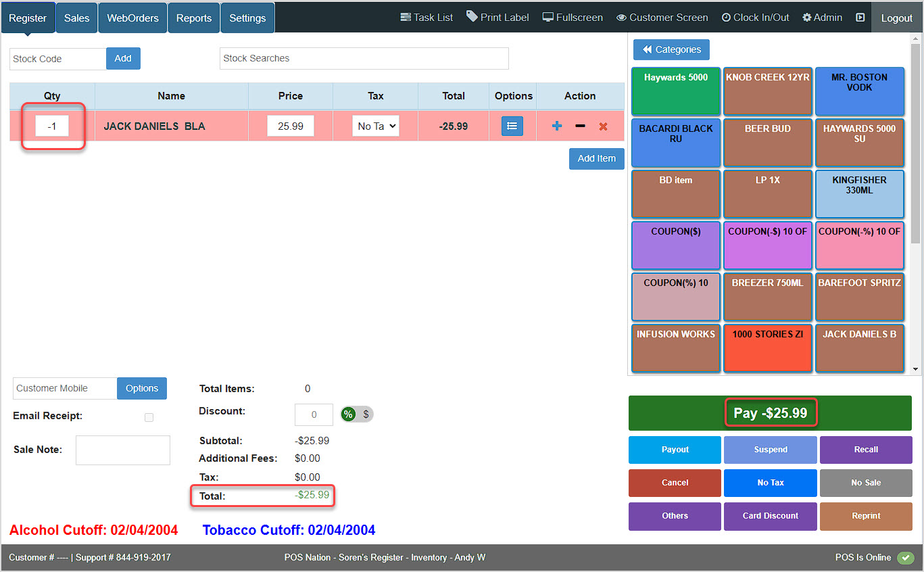
Task: Open the customer Options button
Action: [142, 388]
